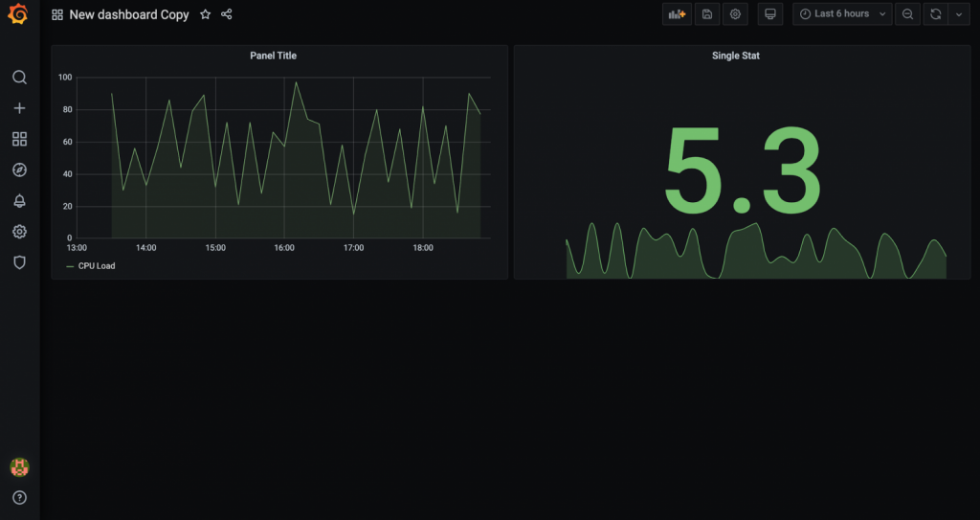Toggle CPU Load series in legend
The height and width of the screenshot is (520, 980).
click(96, 265)
